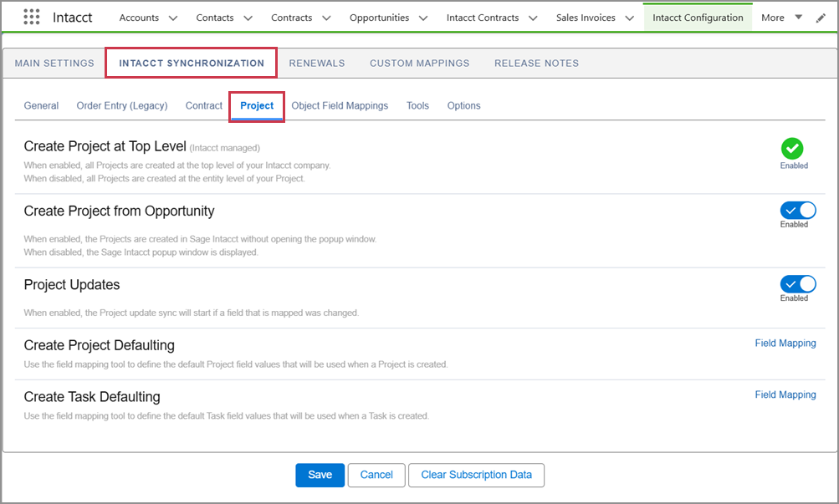
Task: Expand the Accounts dropdown chevron
Action: pyautogui.click(x=173, y=18)
